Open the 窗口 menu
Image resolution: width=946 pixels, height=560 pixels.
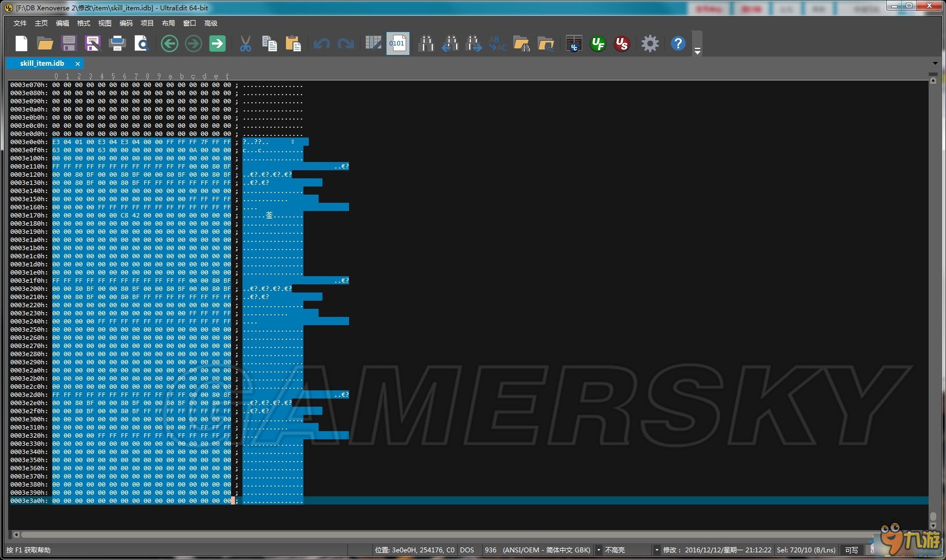coord(190,23)
